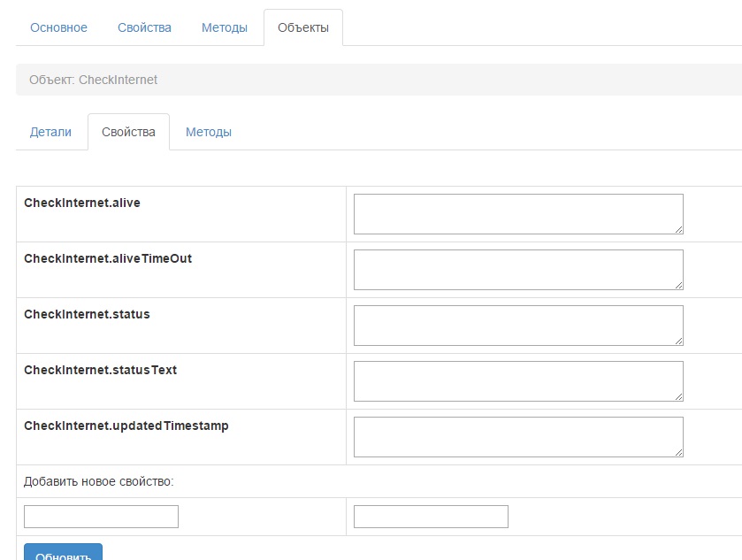This screenshot has height=560, width=742.
Task: Click the new property value input field
Action: 431,517
